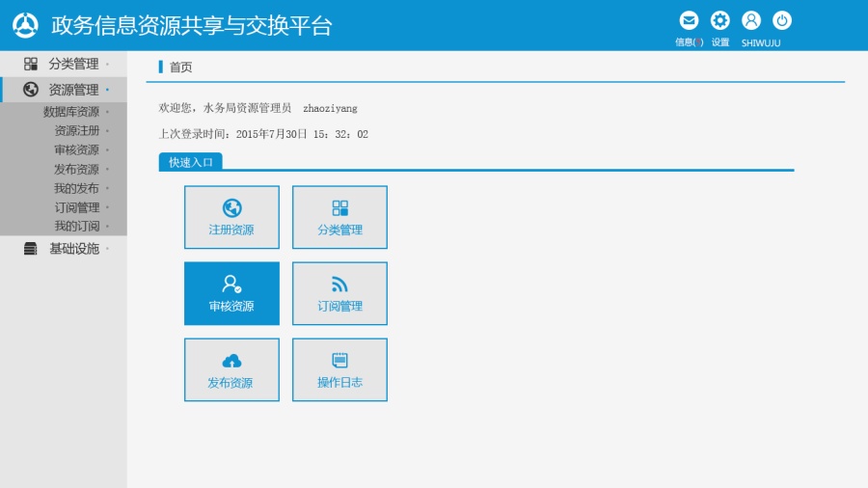Click the power logout icon
The height and width of the screenshot is (488, 868).
[x=781, y=21]
